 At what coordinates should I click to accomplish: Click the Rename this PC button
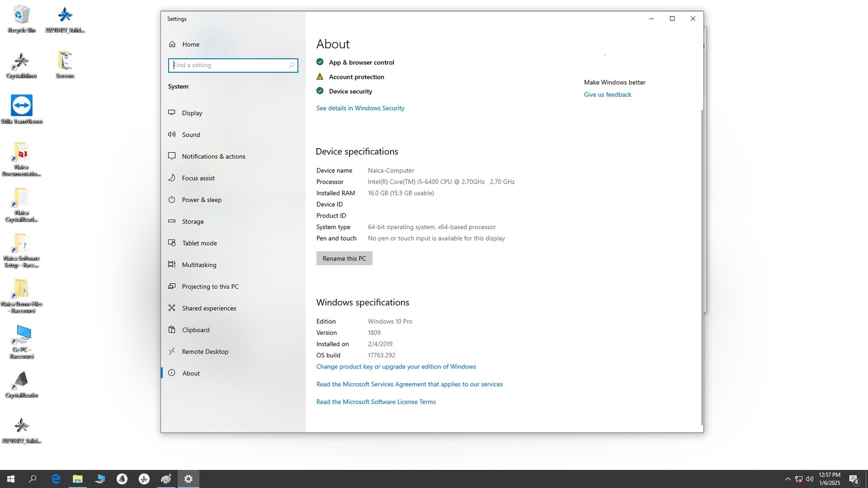coord(344,259)
